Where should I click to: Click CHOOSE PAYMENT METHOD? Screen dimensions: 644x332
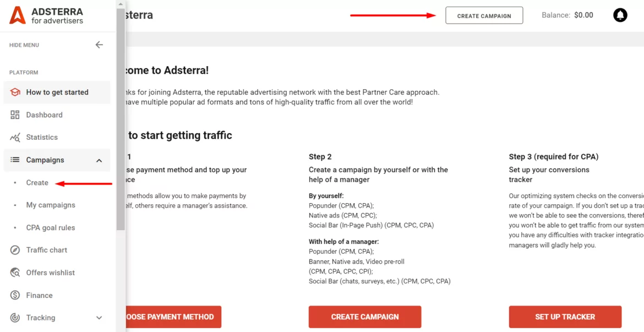(171, 317)
